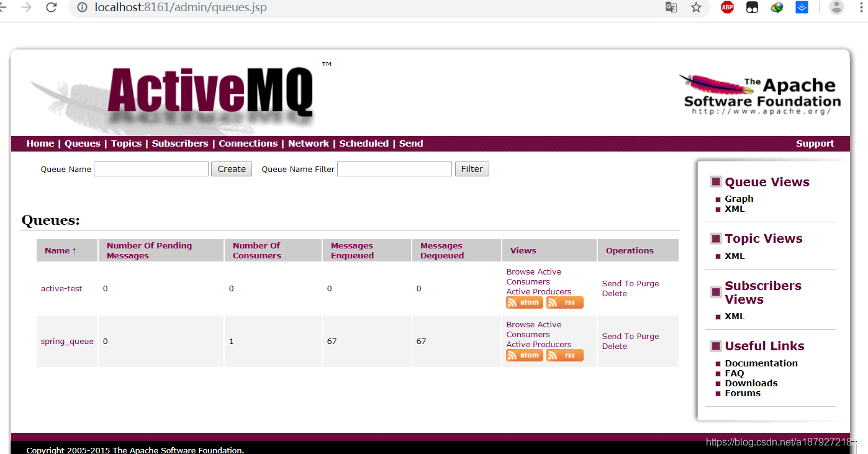
Task: Open the Topics page from navigation
Action: 126,143
